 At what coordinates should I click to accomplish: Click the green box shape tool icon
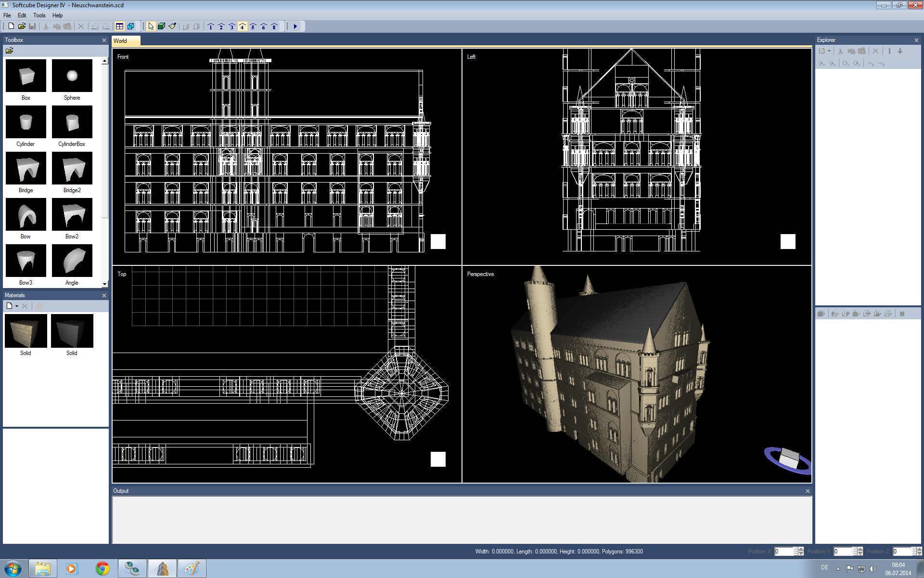[x=162, y=26]
